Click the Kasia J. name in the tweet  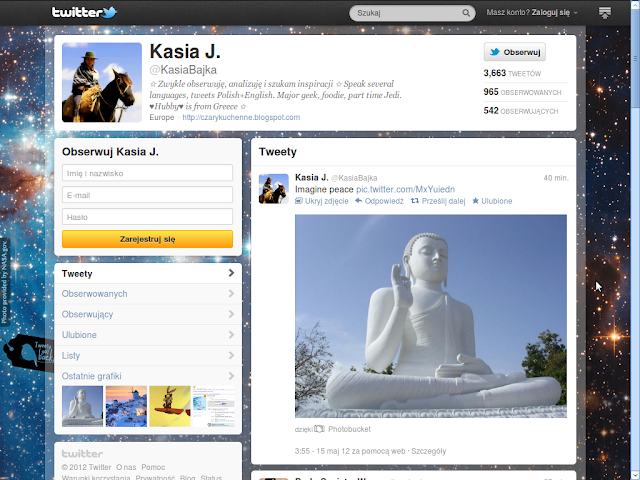pos(311,178)
